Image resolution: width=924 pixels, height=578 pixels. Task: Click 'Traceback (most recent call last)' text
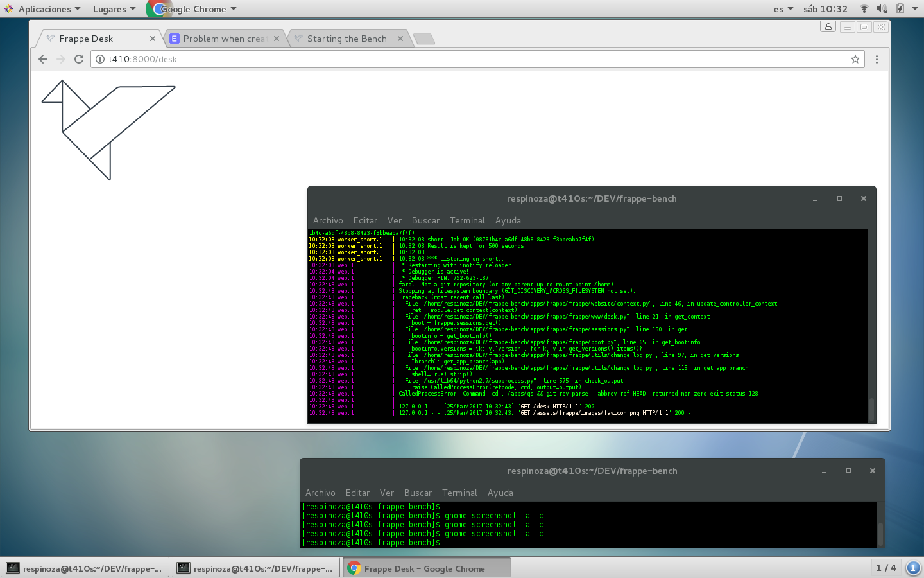point(452,297)
